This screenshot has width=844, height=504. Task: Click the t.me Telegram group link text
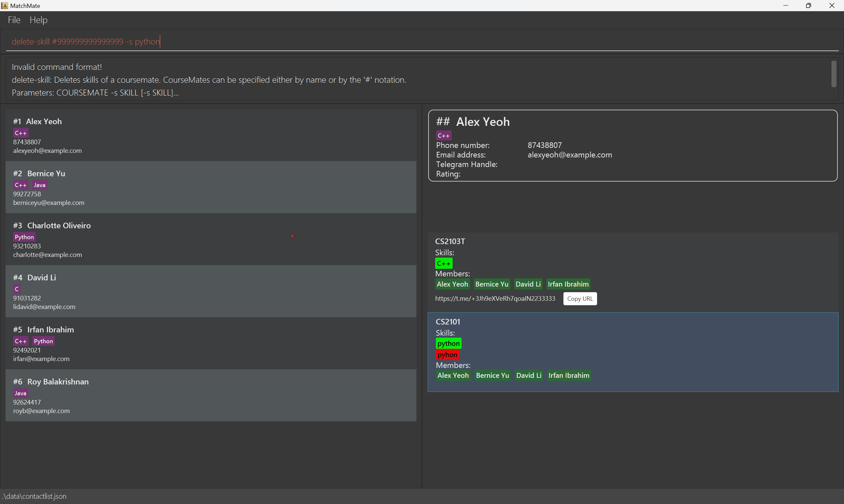pyautogui.click(x=495, y=298)
